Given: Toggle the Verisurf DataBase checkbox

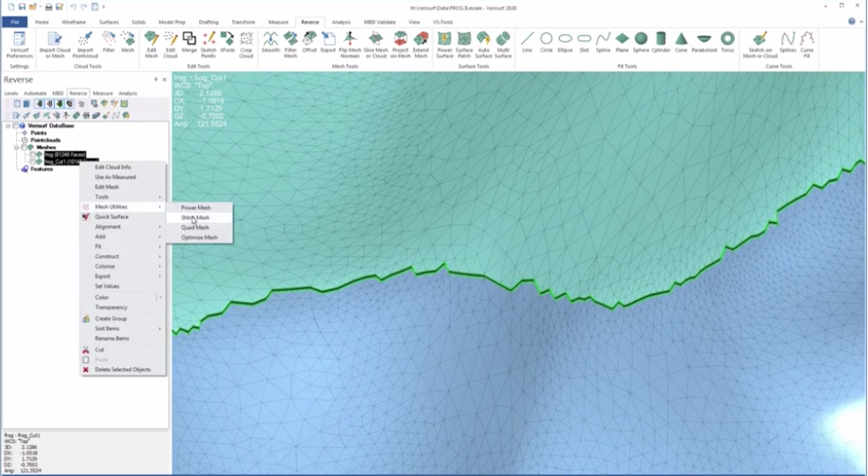Looking at the screenshot, I should click(16, 126).
